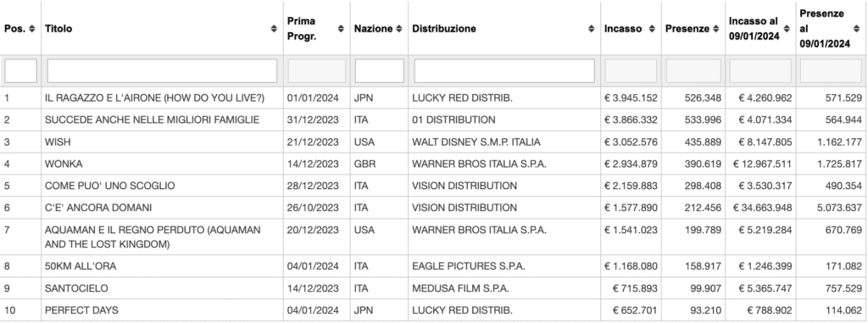Image resolution: width=868 pixels, height=323 pixels.
Task: Focus the Presenze al 09/01/2024 filter field
Action: point(832,71)
